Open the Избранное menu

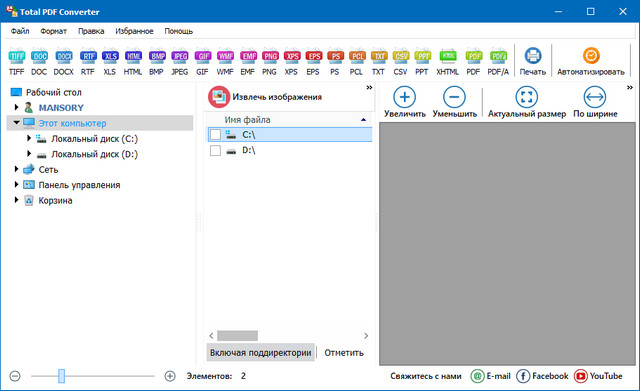click(x=134, y=31)
